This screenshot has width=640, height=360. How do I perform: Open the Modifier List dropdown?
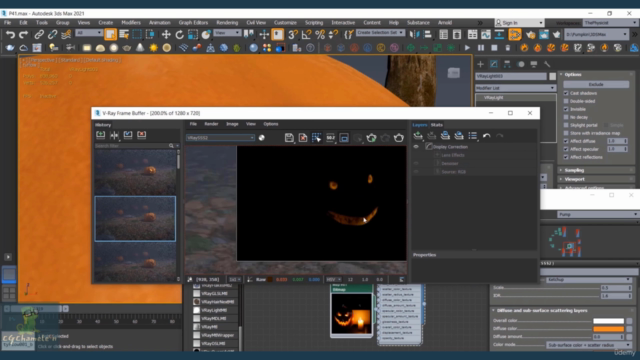point(516,88)
